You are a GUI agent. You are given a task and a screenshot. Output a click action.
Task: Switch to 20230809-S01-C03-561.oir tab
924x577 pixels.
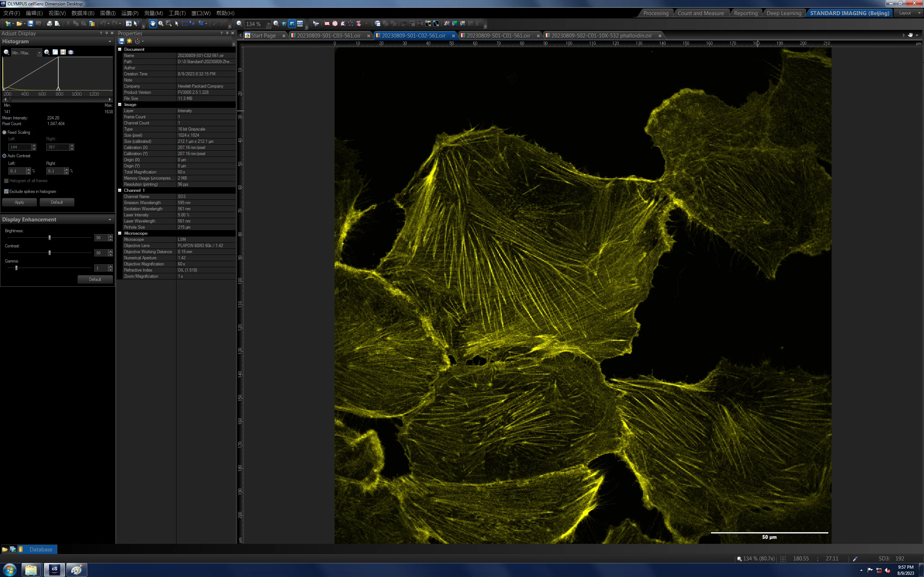(328, 35)
